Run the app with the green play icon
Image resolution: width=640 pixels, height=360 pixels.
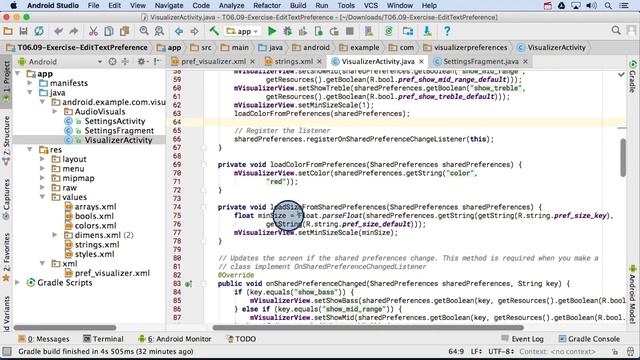pos(272,31)
